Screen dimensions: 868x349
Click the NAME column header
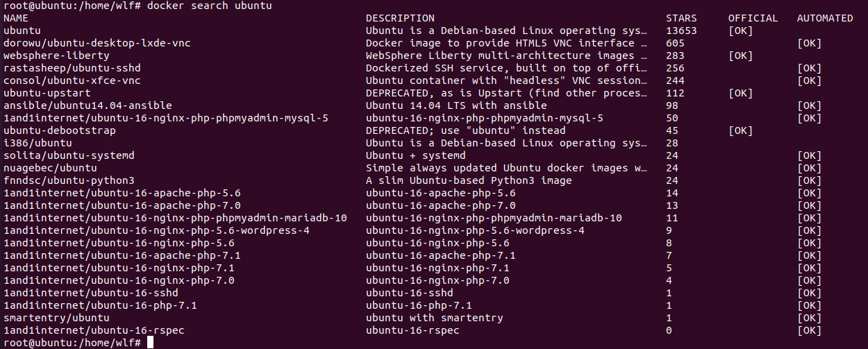pyautogui.click(x=16, y=19)
